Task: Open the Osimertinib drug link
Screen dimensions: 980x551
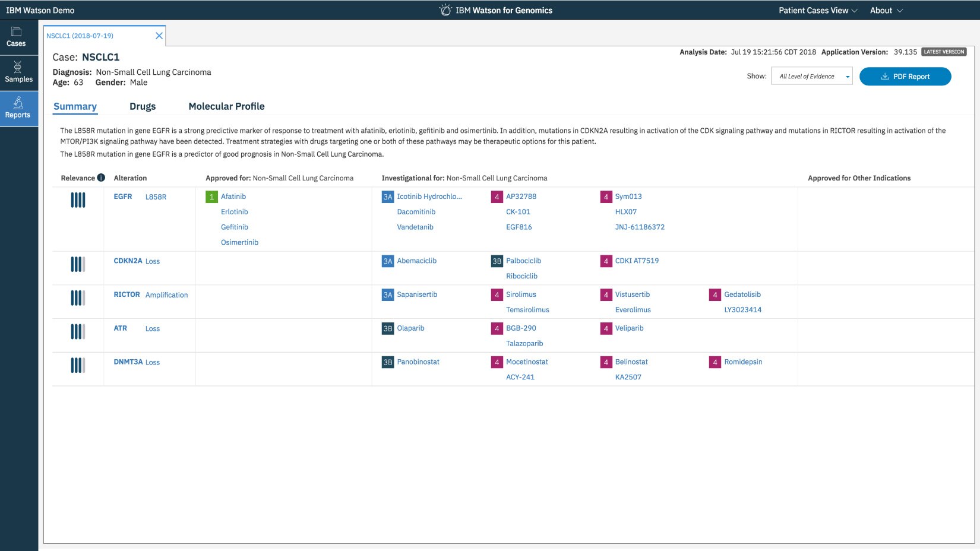Action: 239,242
